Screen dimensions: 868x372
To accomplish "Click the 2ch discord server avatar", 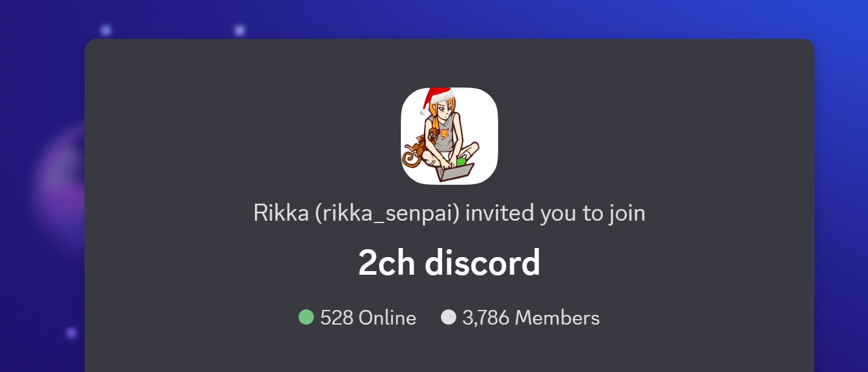I will click(x=450, y=136).
